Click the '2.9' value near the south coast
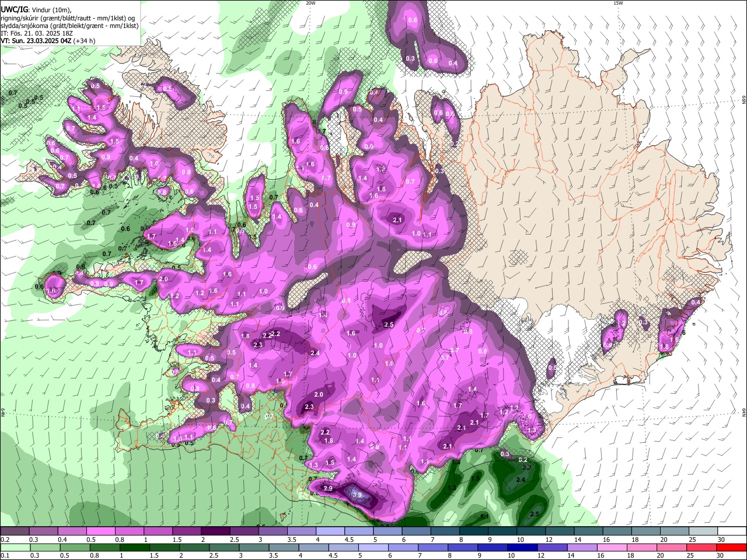The width and height of the screenshot is (747, 560). [x=327, y=488]
